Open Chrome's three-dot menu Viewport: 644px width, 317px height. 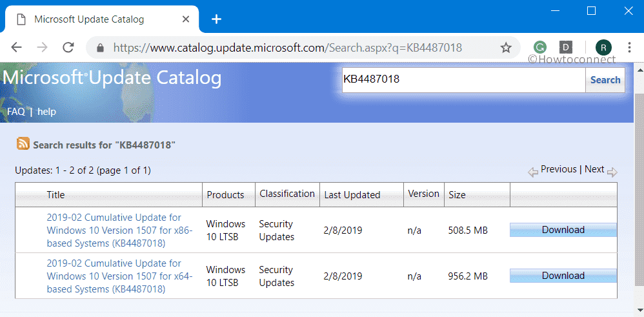coord(629,48)
